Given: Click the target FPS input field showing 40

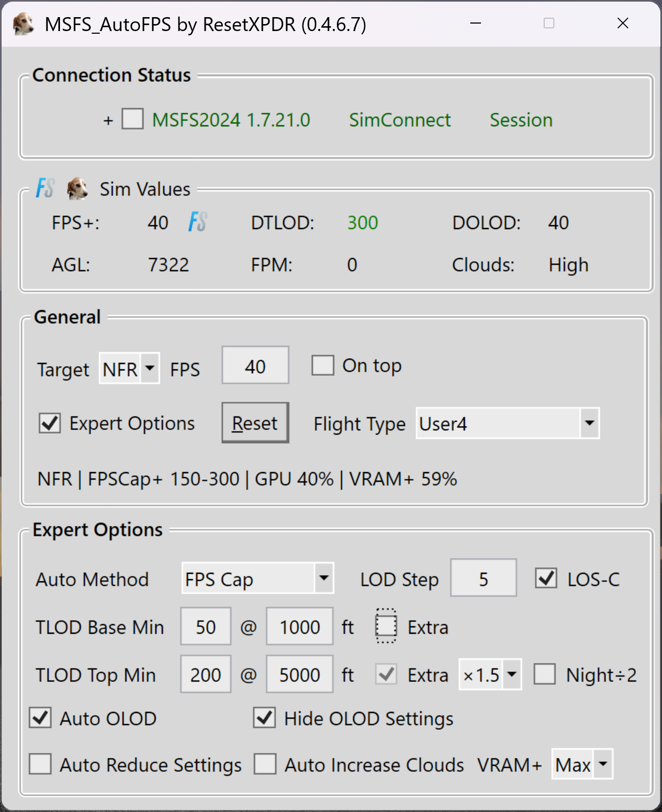Looking at the screenshot, I should (x=255, y=365).
